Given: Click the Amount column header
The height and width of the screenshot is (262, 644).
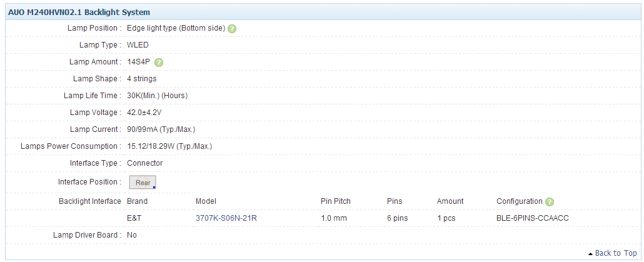Looking at the screenshot, I should click(450, 201).
